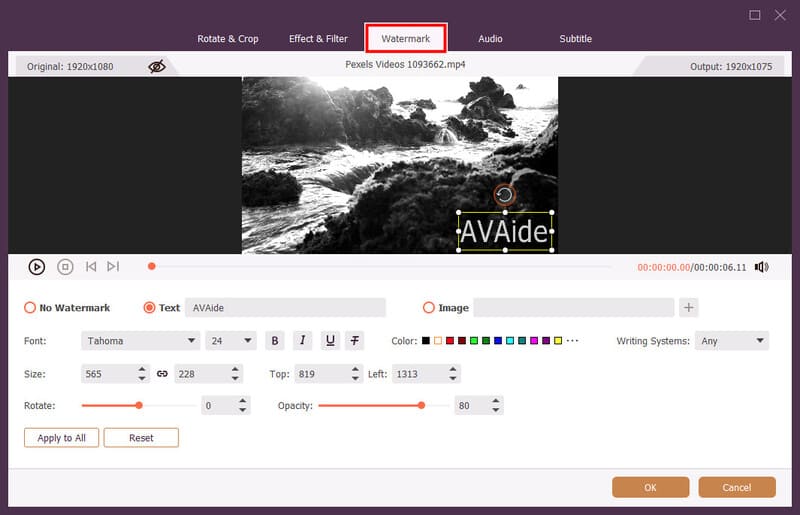Increase opacity value

[495, 401]
